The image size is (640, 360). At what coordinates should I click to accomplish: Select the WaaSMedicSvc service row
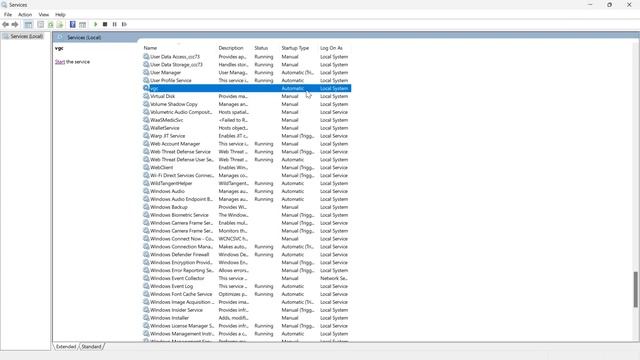pos(247,120)
